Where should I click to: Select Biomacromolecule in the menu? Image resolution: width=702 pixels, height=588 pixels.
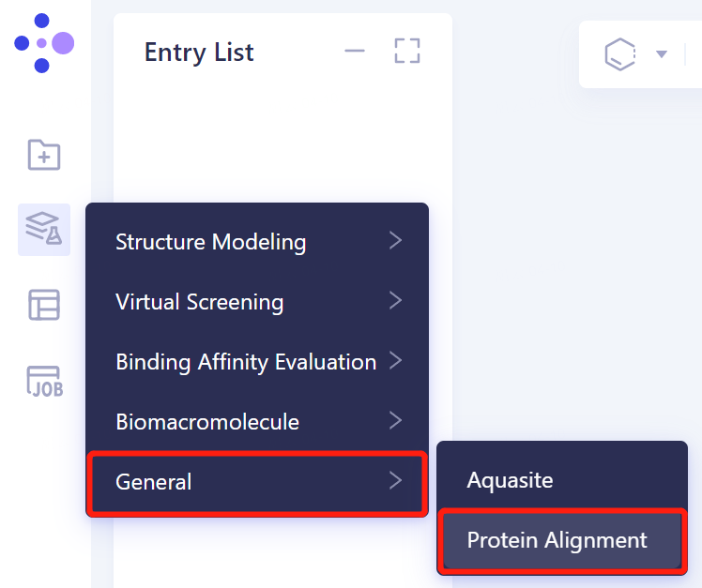point(206,422)
